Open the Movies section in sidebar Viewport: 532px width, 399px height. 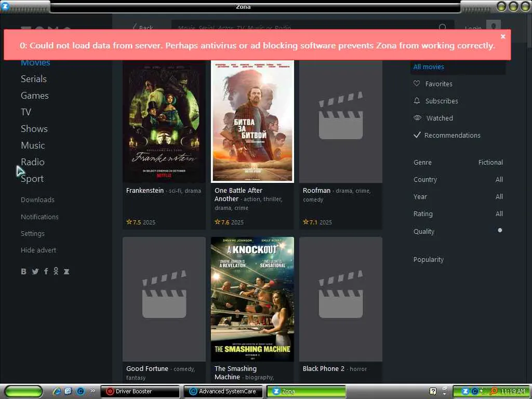pos(36,63)
